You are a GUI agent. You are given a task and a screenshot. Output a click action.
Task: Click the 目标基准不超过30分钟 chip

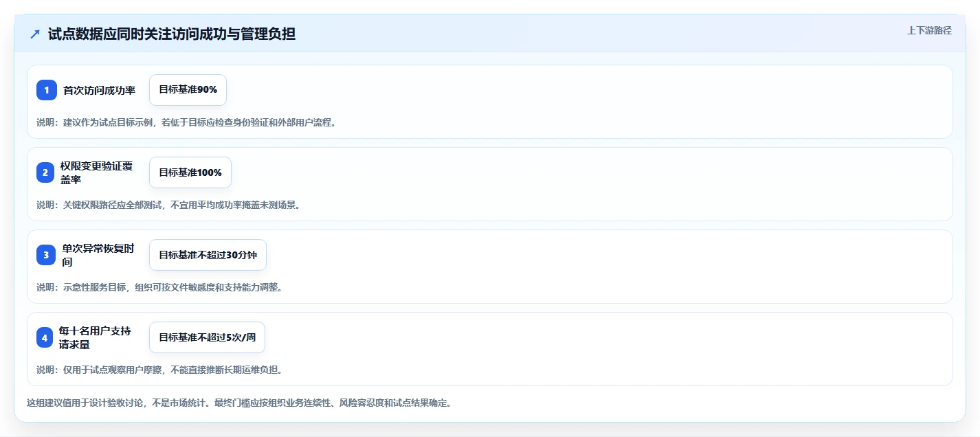tap(208, 255)
